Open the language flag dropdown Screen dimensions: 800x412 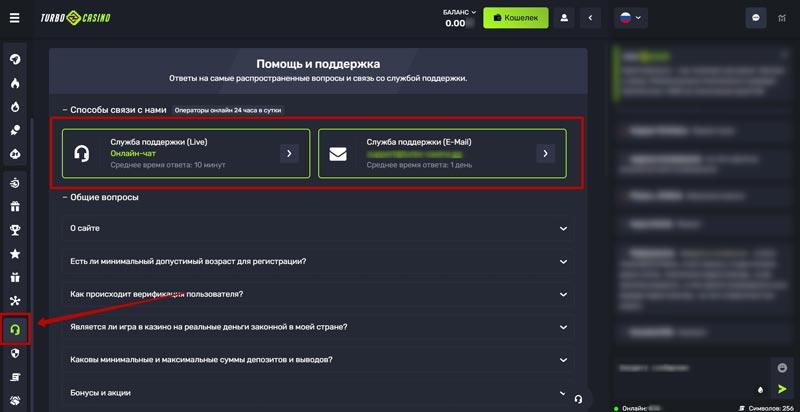pos(631,18)
